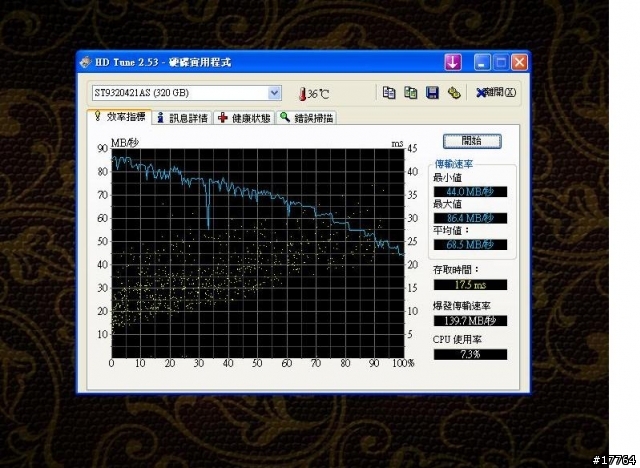640x468 pixels.
Task: Minimize the HD Tune window
Action: pos(482,63)
